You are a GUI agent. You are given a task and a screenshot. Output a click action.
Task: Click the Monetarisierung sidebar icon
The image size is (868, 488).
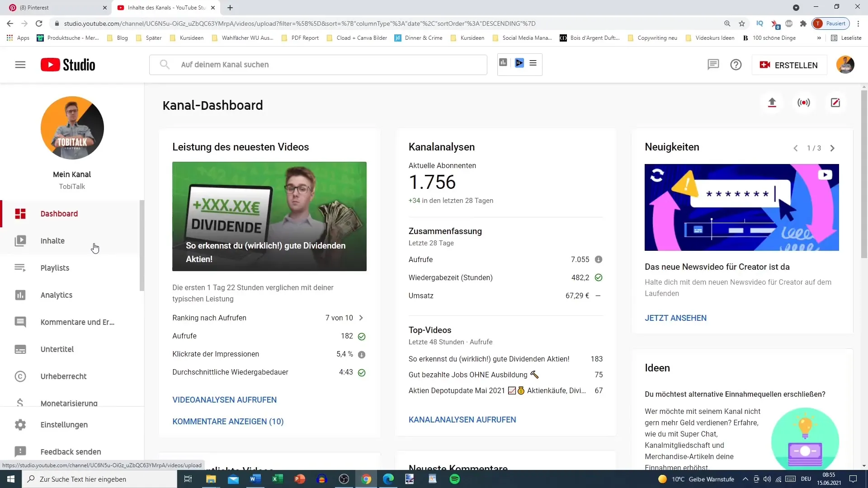coord(20,402)
